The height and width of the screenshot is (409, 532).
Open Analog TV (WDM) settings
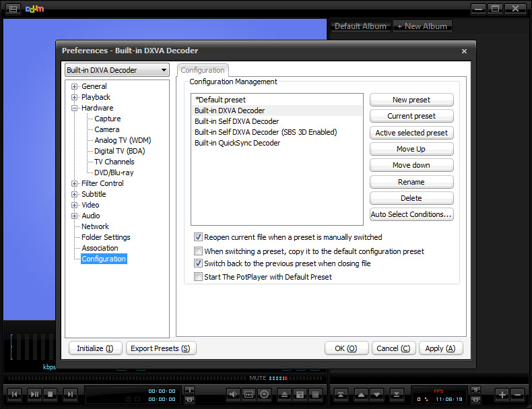click(x=123, y=140)
